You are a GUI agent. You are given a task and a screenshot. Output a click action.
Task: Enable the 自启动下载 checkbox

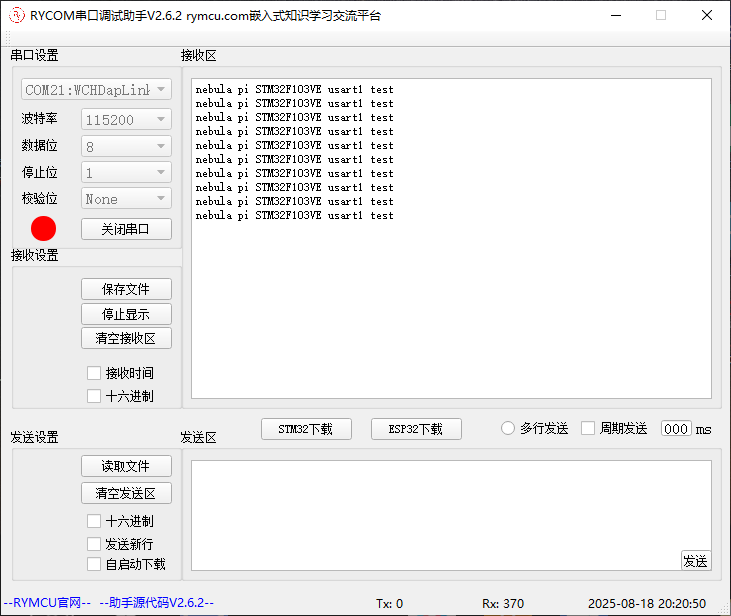point(94,564)
